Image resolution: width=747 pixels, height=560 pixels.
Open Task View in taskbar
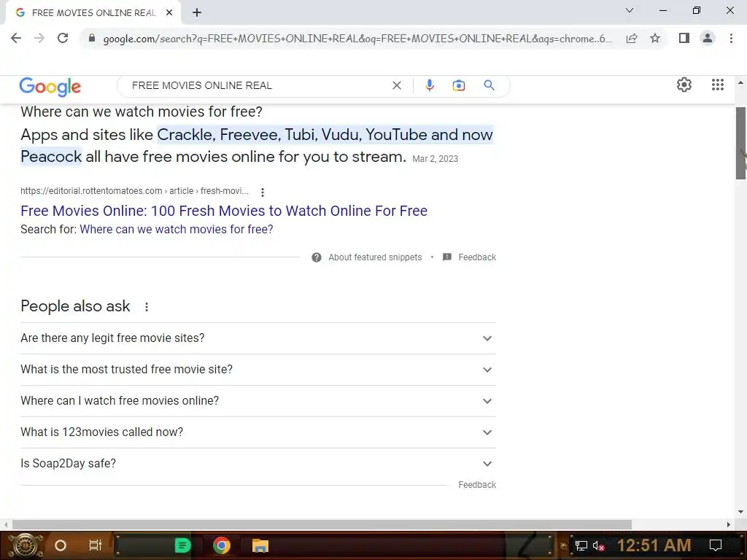[x=96, y=545]
